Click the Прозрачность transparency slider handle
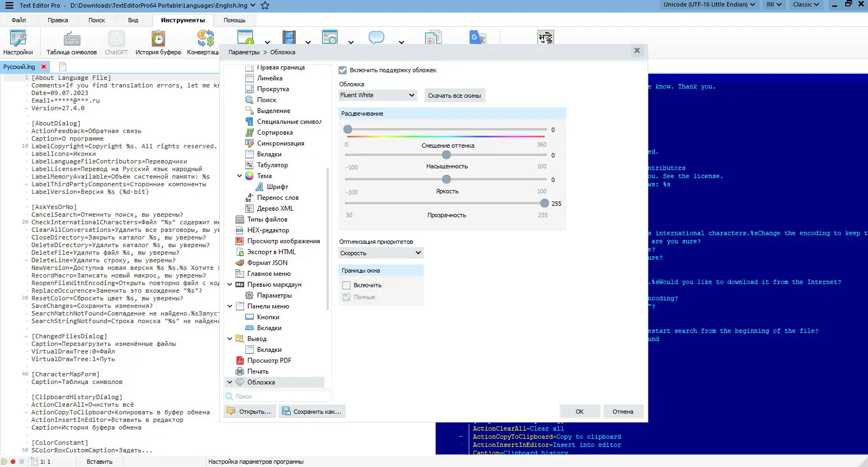The height and width of the screenshot is (467, 868). tap(544, 203)
